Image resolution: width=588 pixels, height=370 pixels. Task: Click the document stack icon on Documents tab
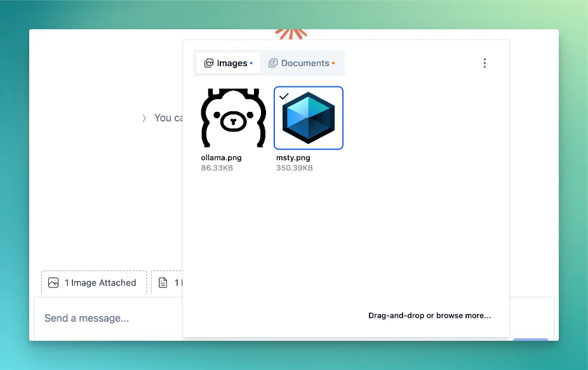pos(273,63)
